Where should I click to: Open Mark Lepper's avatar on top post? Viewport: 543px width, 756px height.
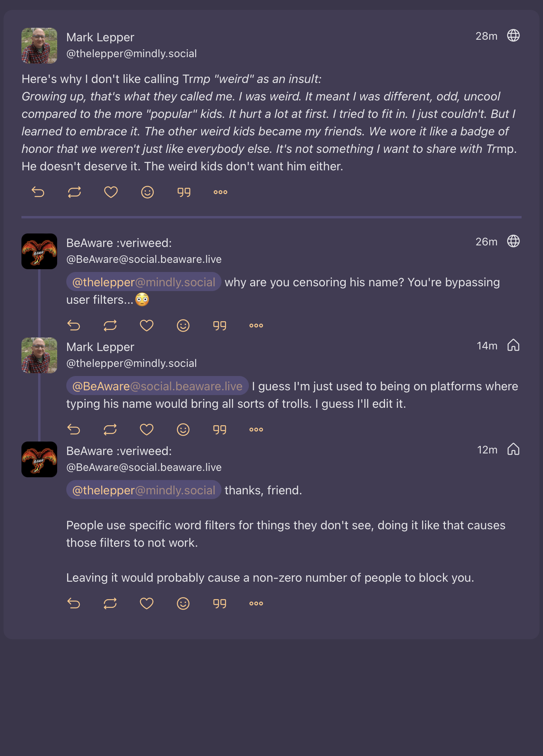tap(39, 46)
